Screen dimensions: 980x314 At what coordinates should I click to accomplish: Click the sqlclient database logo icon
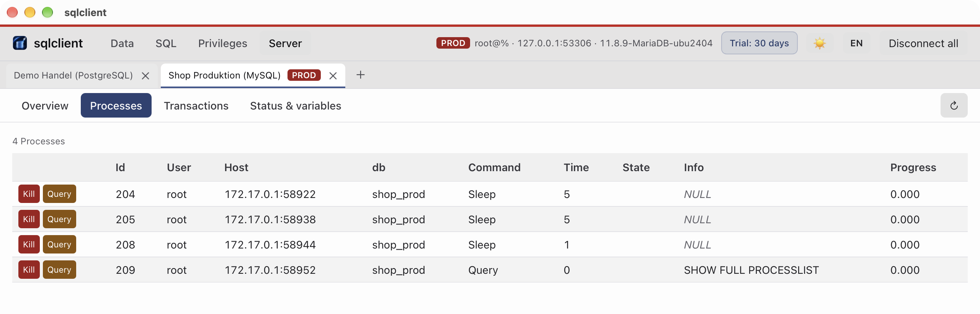coord(20,43)
